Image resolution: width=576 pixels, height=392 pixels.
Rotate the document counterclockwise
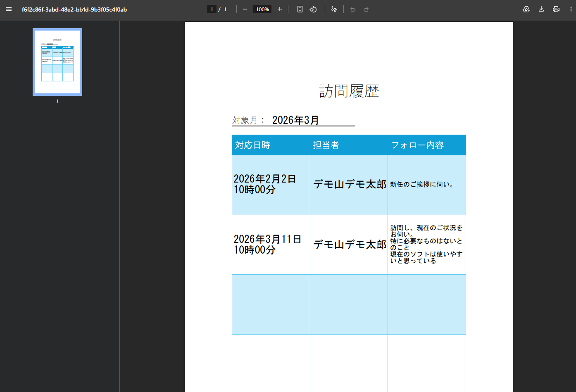click(x=313, y=9)
